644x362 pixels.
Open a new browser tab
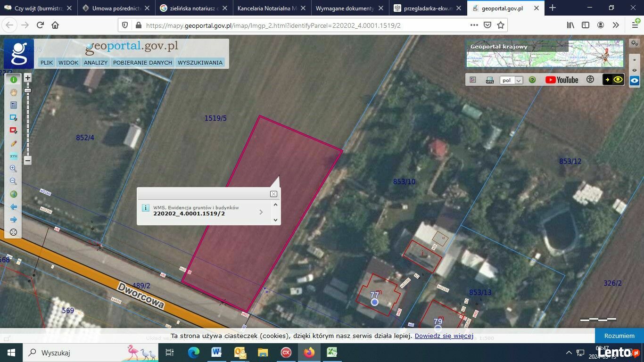pyautogui.click(x=553, y=8)
